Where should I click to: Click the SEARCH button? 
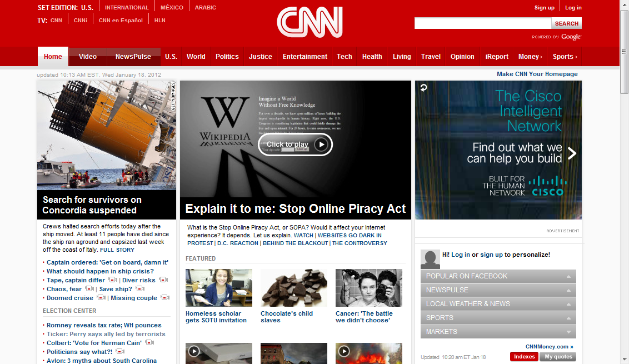pyautogui.click(x=566, y=23)
